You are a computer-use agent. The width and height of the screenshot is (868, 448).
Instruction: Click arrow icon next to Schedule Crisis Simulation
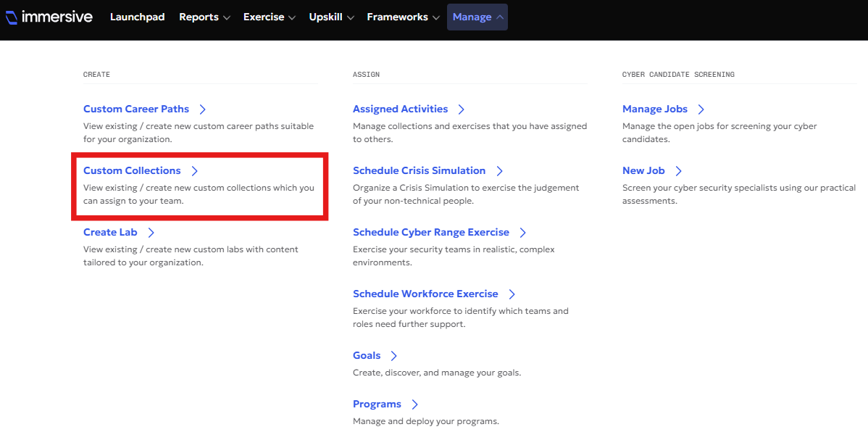point(499,171)
